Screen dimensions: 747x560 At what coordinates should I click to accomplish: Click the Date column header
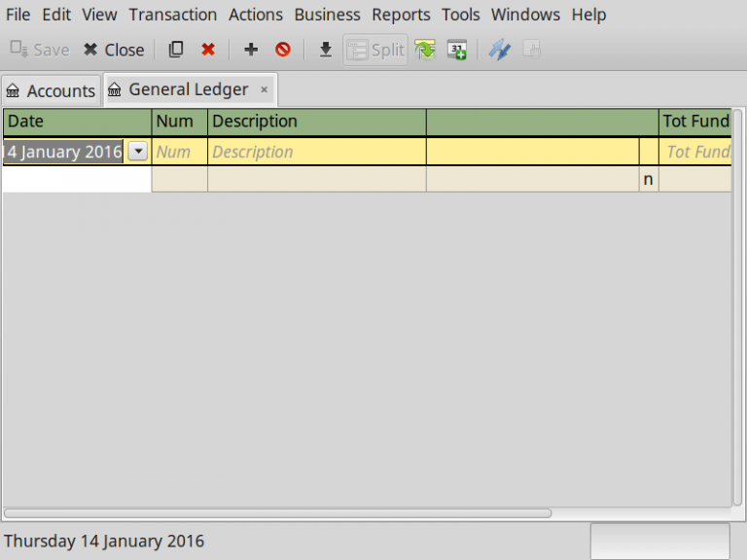click(x=77, y=122)
